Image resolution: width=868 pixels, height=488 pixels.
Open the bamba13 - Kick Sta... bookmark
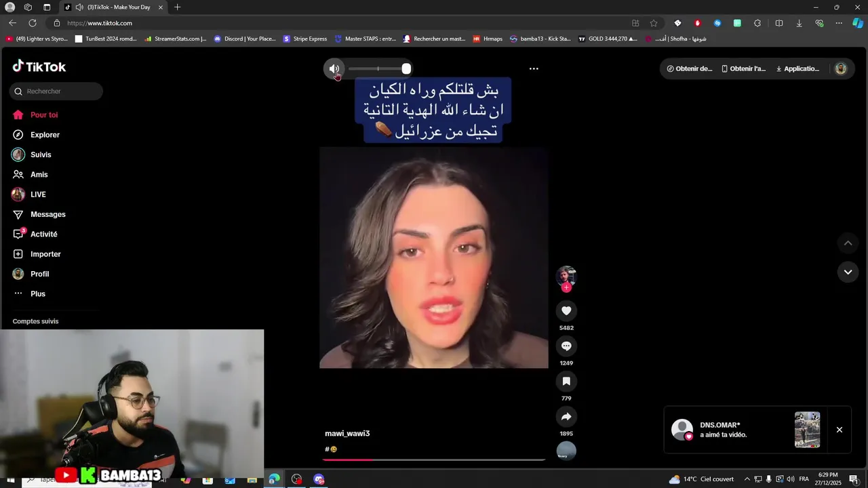[x=540, y=39]
